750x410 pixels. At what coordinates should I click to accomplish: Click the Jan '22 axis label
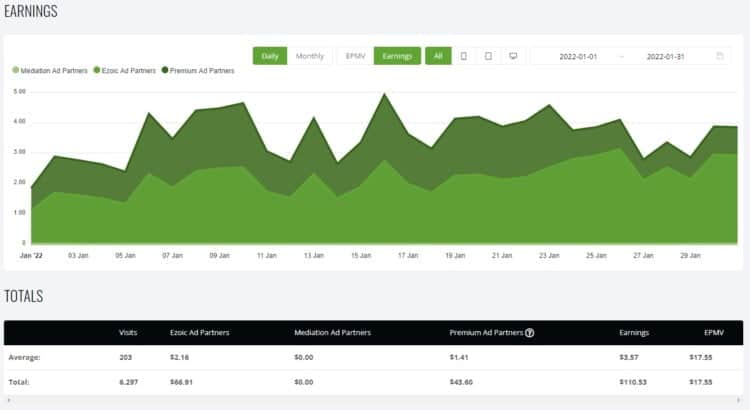tap(31, 255)
